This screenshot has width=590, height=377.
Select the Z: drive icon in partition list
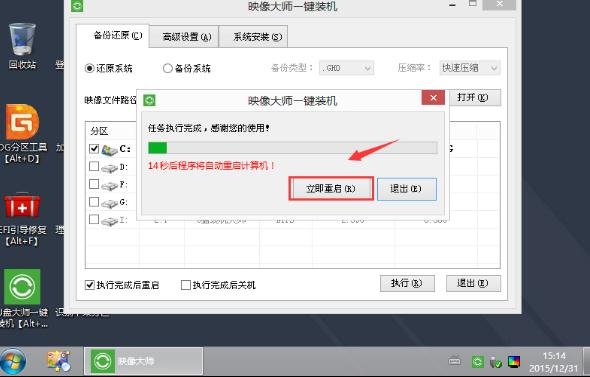tap(109, 221)
